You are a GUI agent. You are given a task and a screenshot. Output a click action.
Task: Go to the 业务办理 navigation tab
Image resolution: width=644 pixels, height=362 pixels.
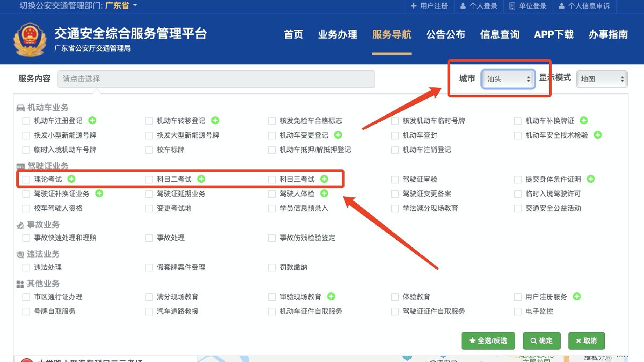[x=338, y=35]
